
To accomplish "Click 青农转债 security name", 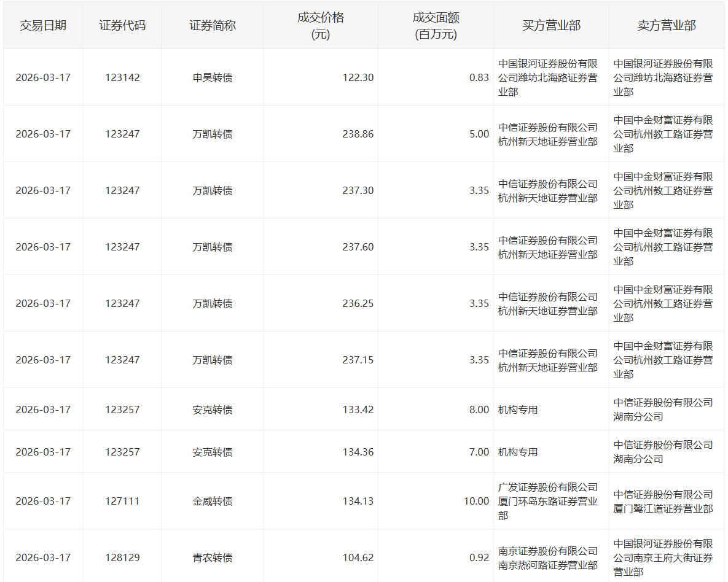I will [x=213, y=557].
